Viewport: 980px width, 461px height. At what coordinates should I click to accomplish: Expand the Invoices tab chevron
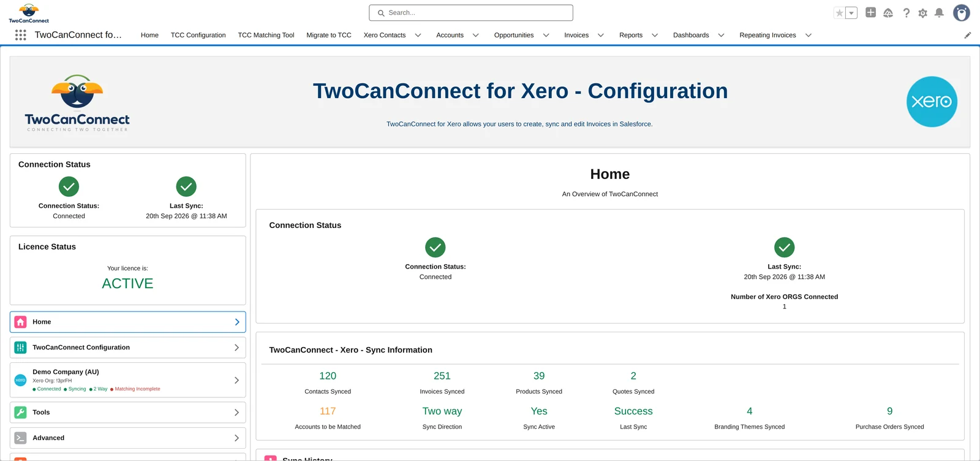[x=601, y=36]
